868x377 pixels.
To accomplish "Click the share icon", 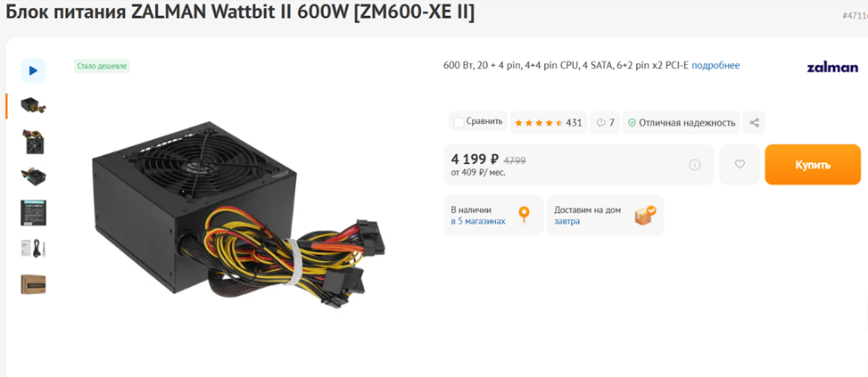I will (x=754, y=123).
